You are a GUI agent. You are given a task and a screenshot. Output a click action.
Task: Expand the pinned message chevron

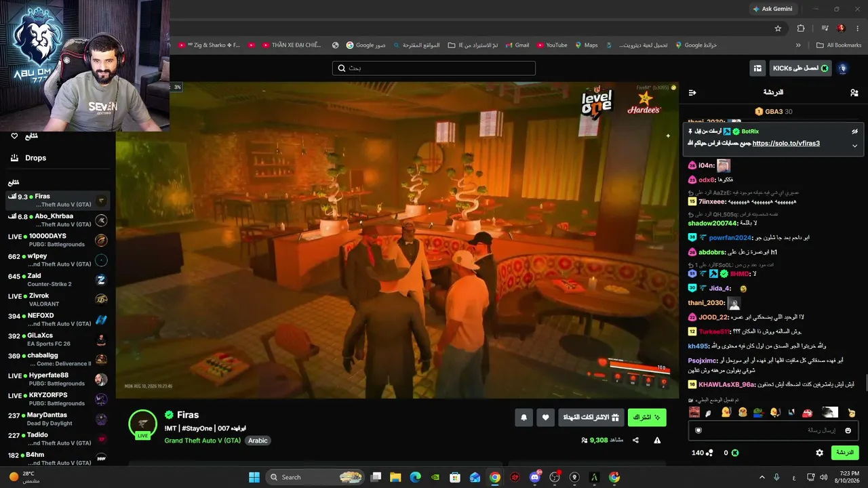[854, 145]
